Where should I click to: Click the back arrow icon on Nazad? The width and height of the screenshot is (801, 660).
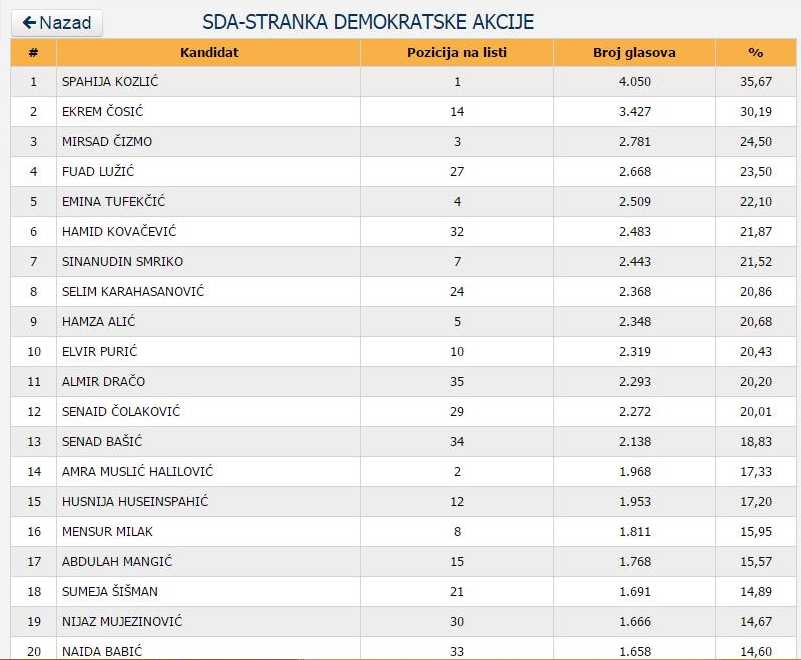pyautogui.click(x=29, y=23)
